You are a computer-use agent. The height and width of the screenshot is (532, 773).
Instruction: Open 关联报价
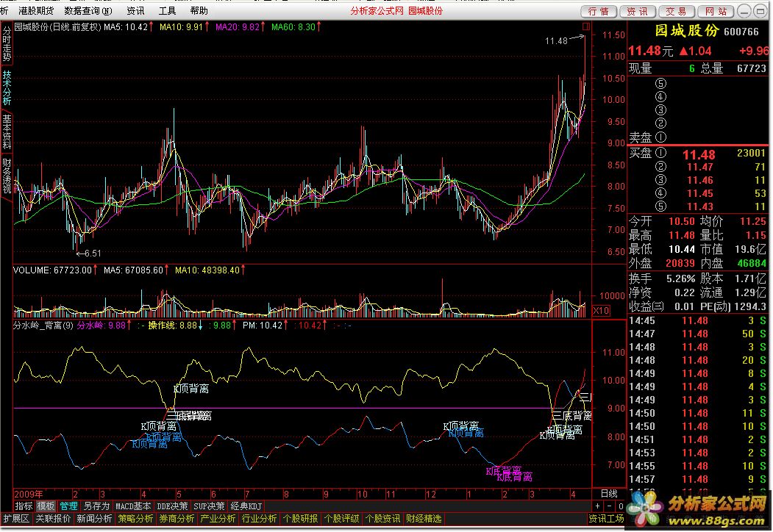[53, 519]
